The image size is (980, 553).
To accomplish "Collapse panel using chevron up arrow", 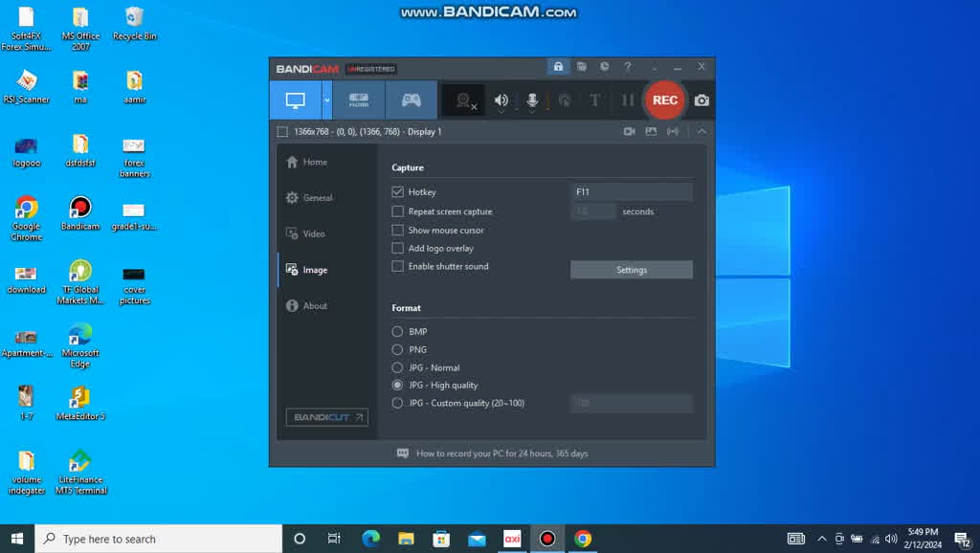I will pyautogui.click(x=702, y=131).
